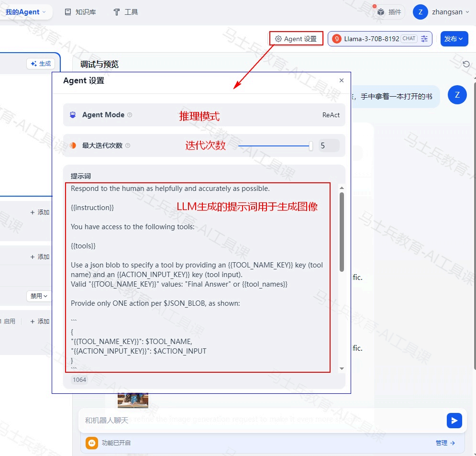Click the 发布 publish dropdown button

point(454,39)
